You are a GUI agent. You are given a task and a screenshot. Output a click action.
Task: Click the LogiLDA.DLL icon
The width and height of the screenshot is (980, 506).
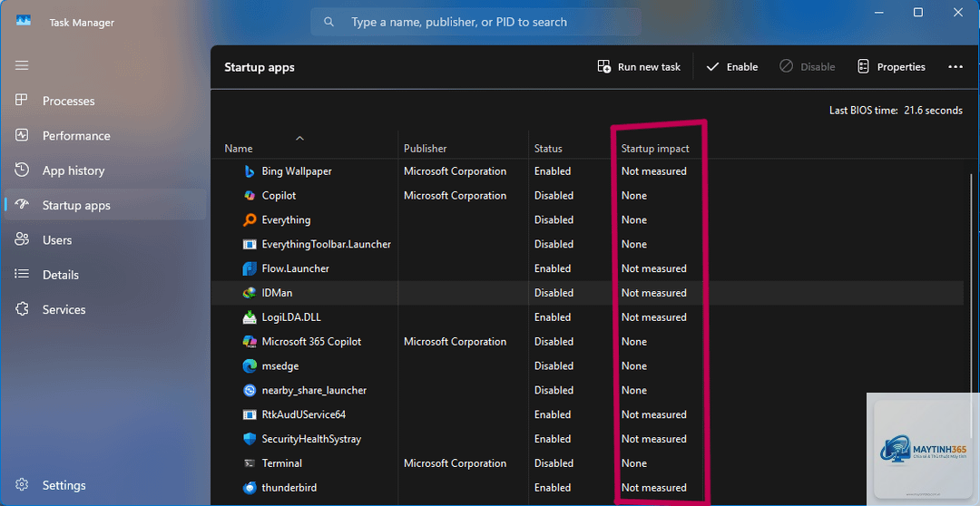[250, 317]
